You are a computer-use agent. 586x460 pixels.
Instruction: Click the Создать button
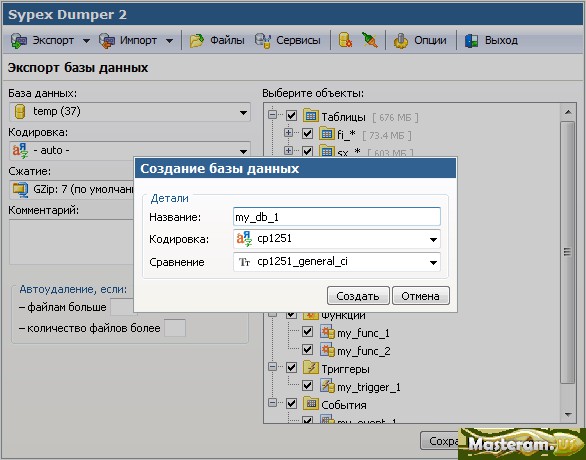click(x=358, y=296)
